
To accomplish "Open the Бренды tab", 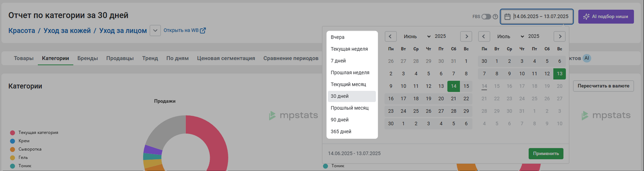I will [88, 58].
